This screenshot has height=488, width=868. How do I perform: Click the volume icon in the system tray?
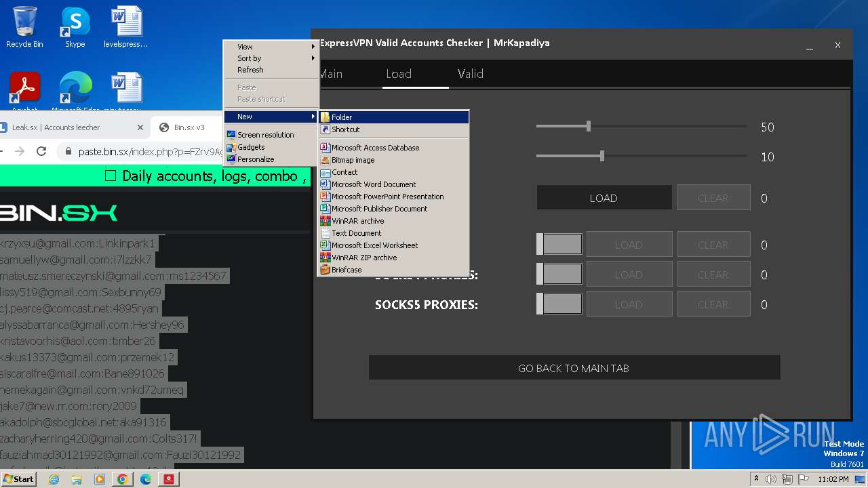click(x=771, y=479)
